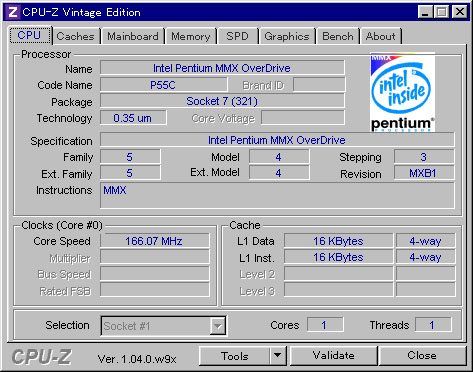
Task: Click the empty Level 3 cache field
Action: click(x=338, y=290)
